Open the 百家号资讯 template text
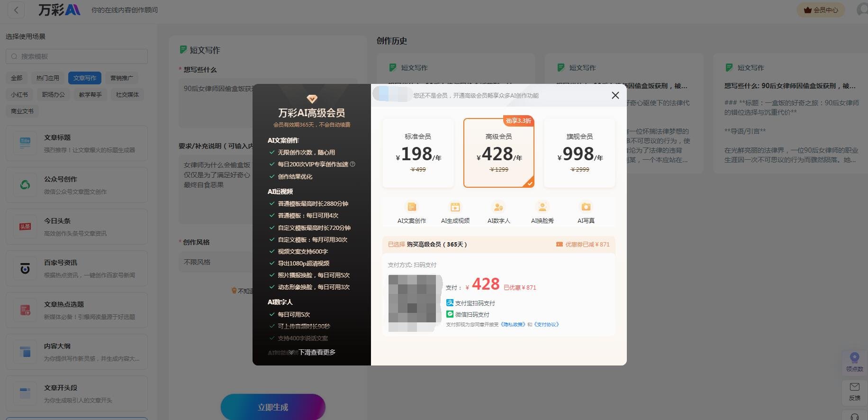868x420 pixels. (x=61, y=263)
